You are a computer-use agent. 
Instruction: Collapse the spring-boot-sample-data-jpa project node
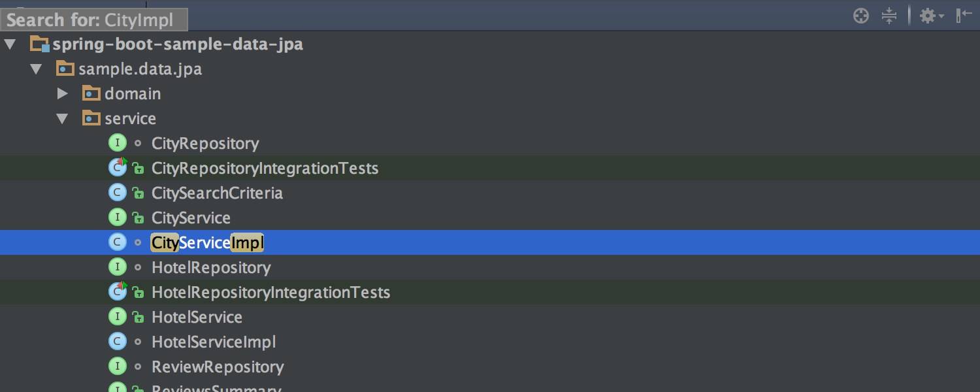pos(10,45)
